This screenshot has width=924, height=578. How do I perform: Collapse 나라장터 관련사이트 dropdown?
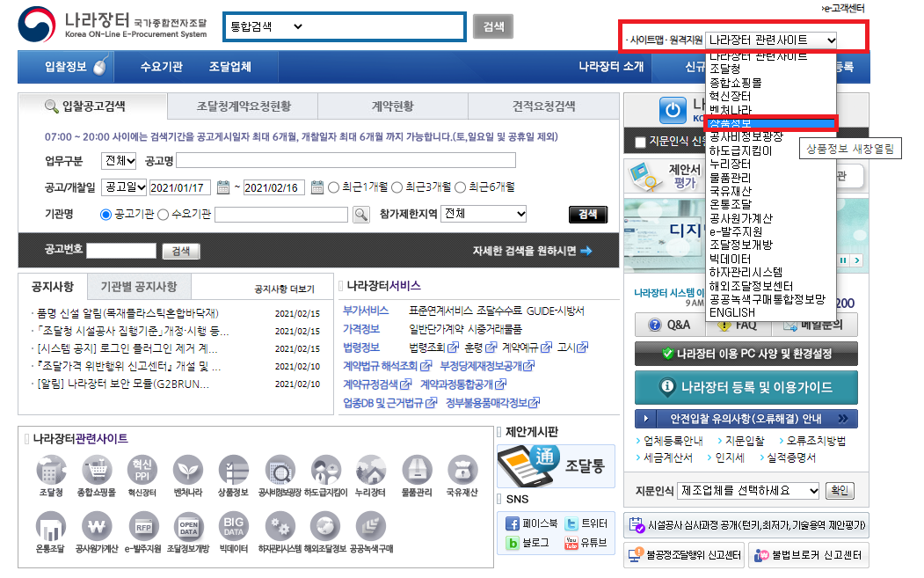coord(771,40)
